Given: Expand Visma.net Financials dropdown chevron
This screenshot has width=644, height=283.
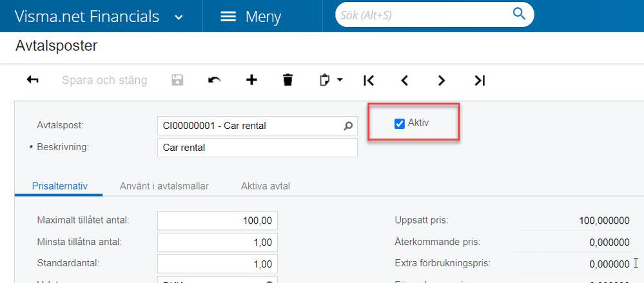Looking at the screenshot, I should [x=179, y=17].
